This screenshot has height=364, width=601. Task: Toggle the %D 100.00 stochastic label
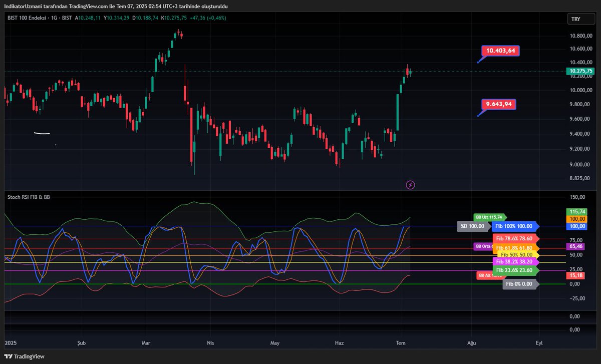click(473, 226)
